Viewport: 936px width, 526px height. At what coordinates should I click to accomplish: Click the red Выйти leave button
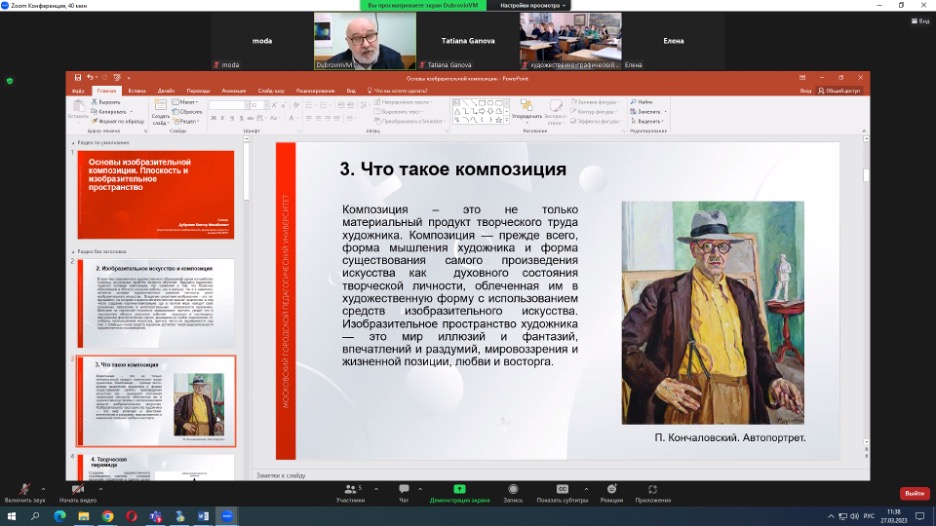pyautogui.click(x=914, y=493)
